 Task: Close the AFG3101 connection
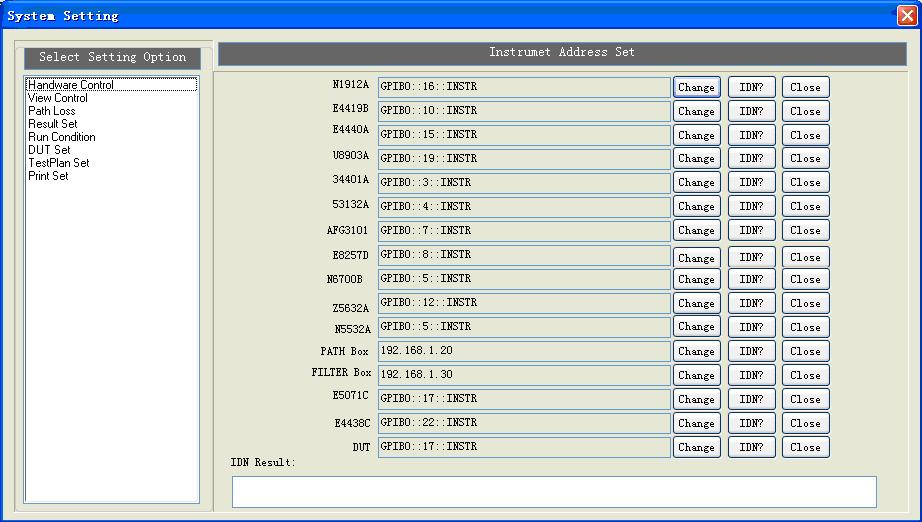(x=806, y=230)
